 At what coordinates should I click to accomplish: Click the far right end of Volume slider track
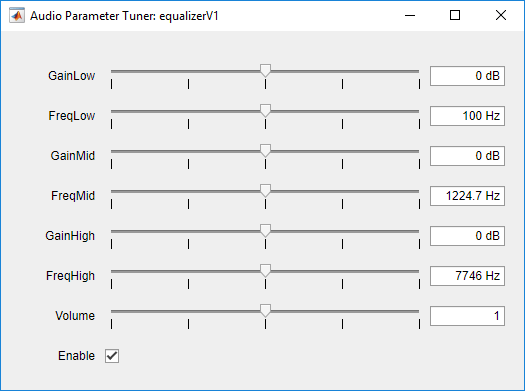pos(418,311)
